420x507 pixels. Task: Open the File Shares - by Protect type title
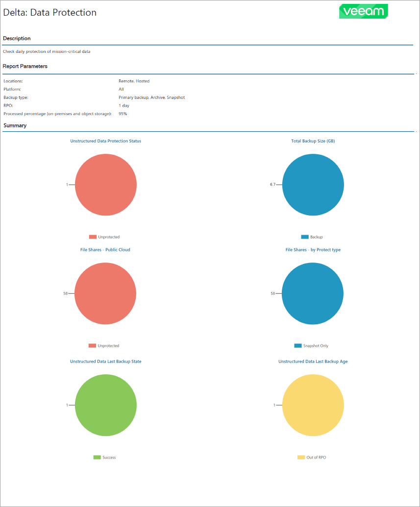(x=313, y=250)
